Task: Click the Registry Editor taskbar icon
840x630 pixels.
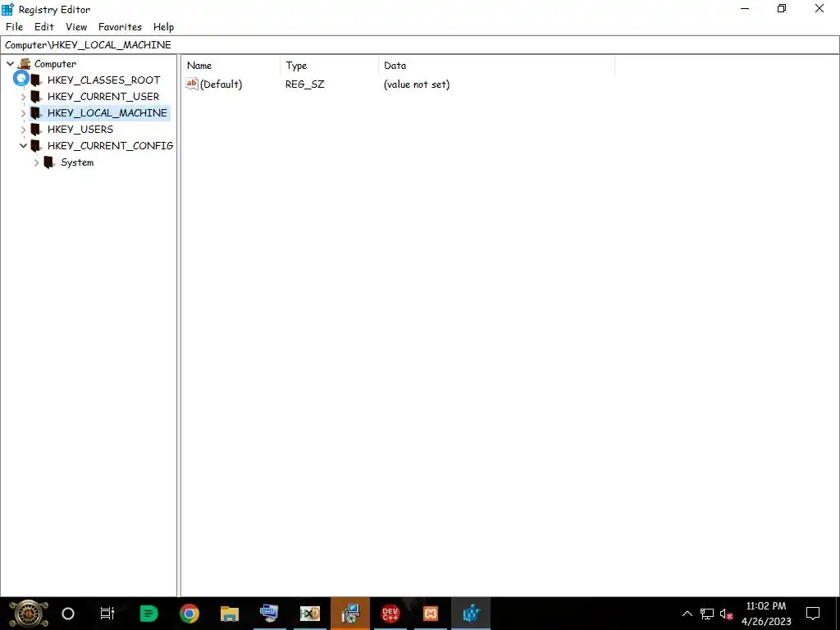Action: pos(471,614)
